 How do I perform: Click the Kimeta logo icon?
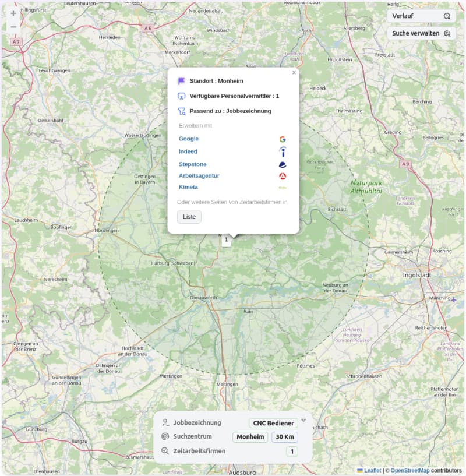click(x=282, y=188)
